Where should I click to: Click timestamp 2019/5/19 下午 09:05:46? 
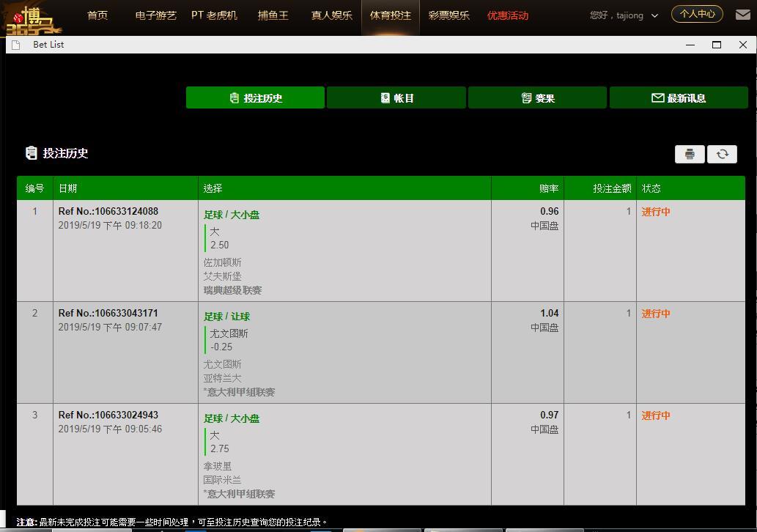click(x=110, y=429)
